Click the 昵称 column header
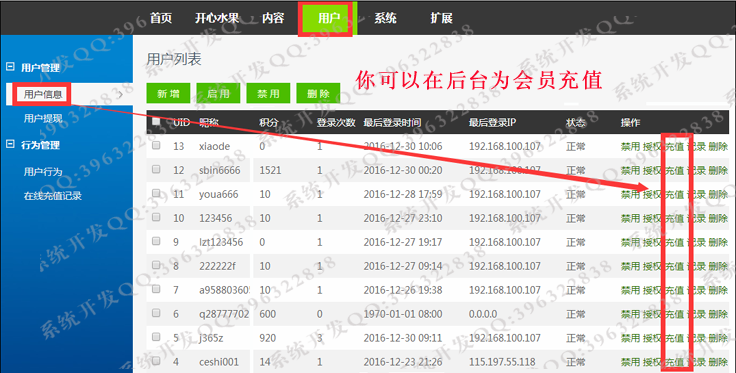The image size is (736, 373). [x=209, y=122]
